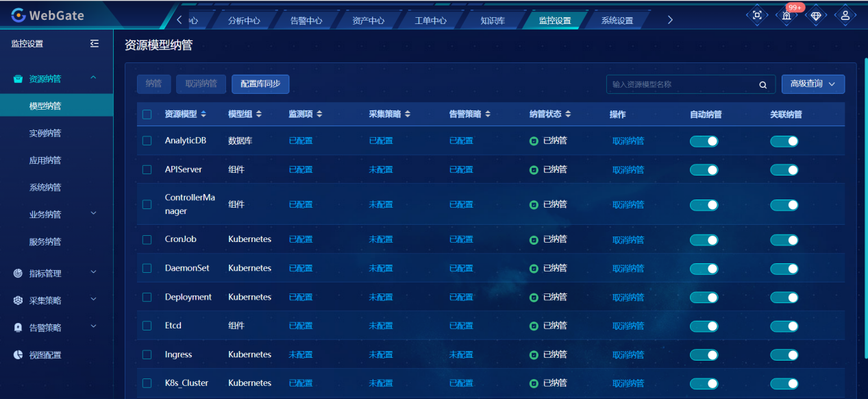Click the 已纳管 status text for K8s_Cluster
Viewport: 868px width, 399px height.
click(x=555, y=383)
